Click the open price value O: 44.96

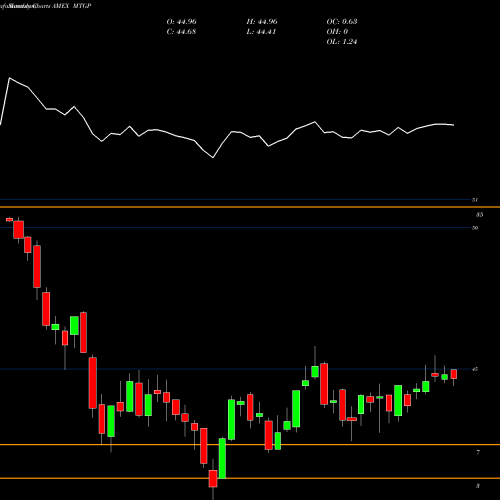[x=181, y=22]
